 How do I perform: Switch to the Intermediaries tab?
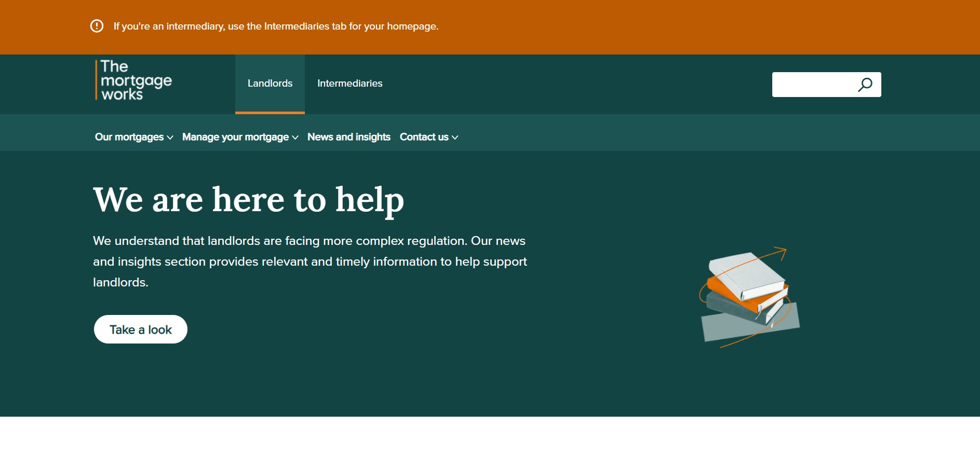350,84
